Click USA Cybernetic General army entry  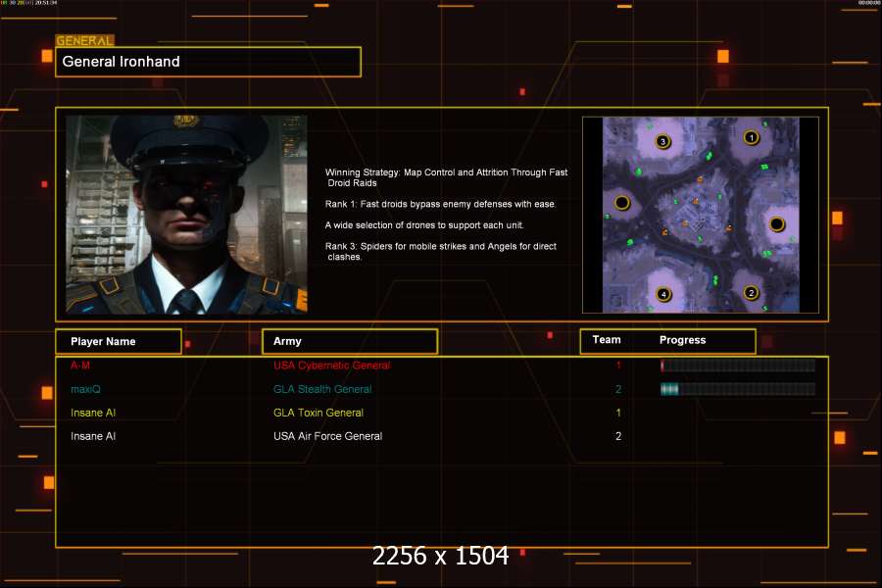pos(332,366)
